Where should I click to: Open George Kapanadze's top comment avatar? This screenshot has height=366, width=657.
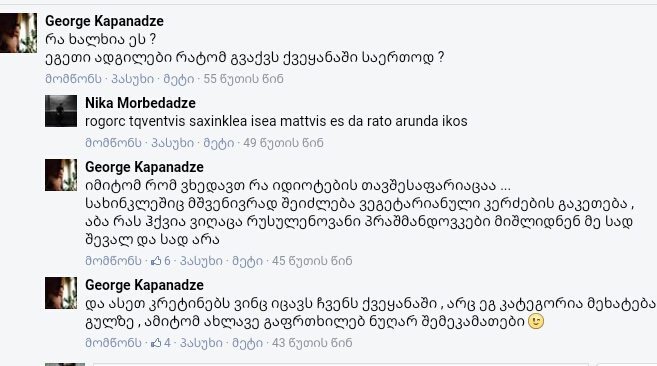click(18, 33)
